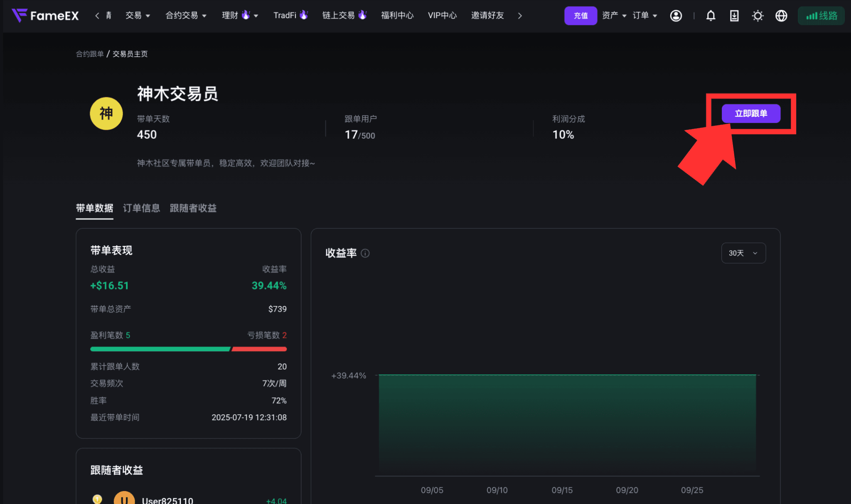
Task: Open the 邀请好友 menu item
Action: (x=487, y=16)
